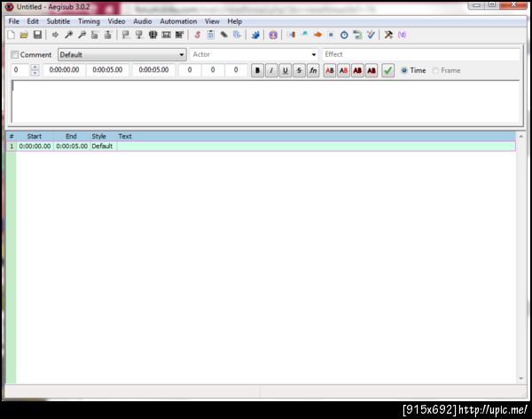
Task: Open the View menu
Action: pyautogui.click(x=212, y=21)
